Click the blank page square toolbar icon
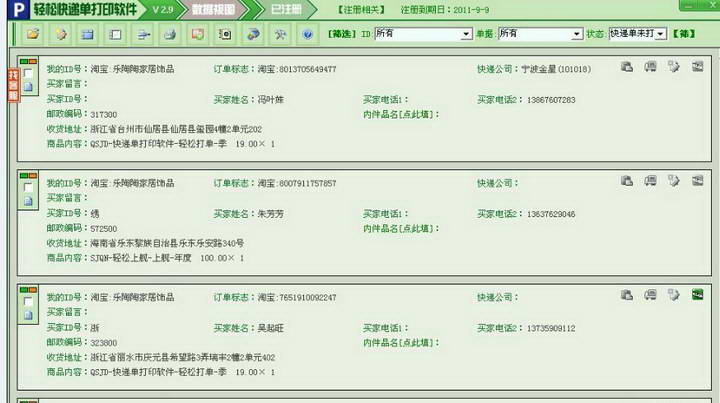Image resolution: width=720 pixels, height=403 pixels. click(115, 34)
